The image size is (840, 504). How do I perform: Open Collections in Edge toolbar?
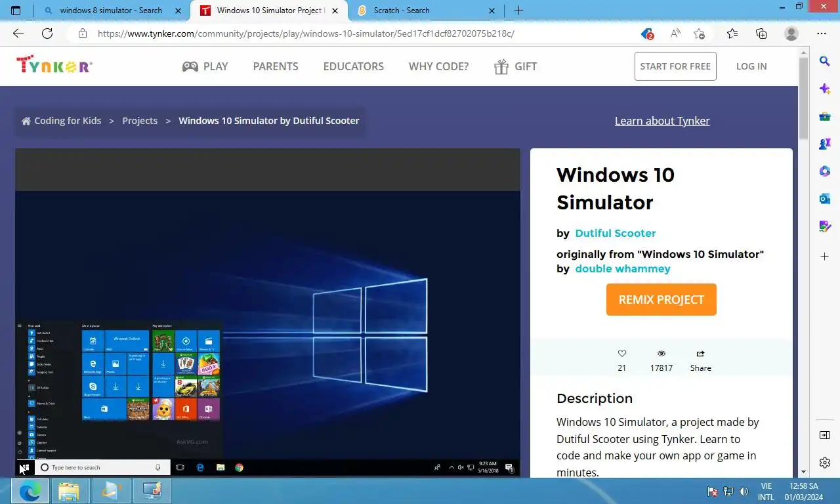click(x=761, y=33)
